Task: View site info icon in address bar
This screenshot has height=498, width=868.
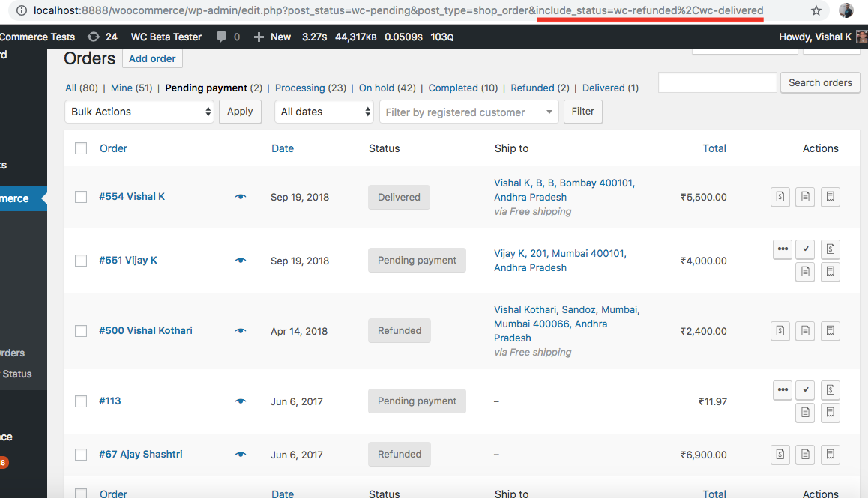Action: click(x=21, y=10)
